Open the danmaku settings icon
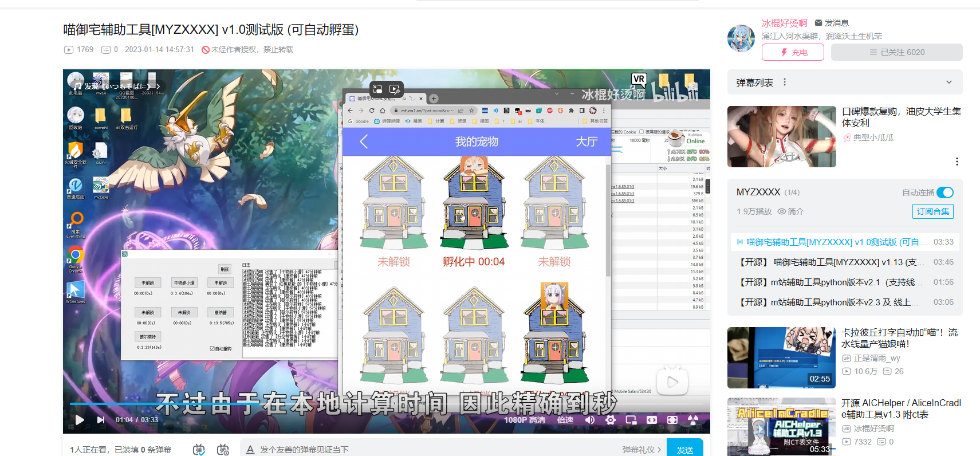Image resolution: width=980 pixels, height=456 pixels. point(223,450)
